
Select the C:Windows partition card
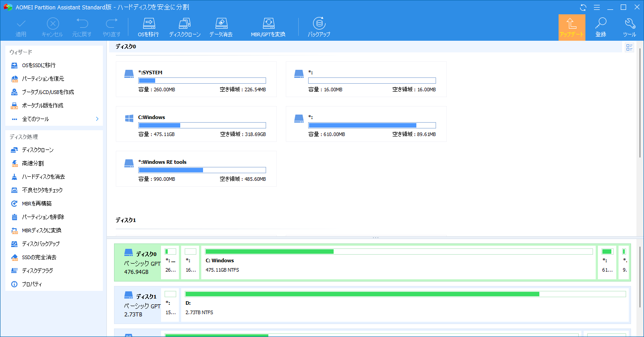coord(196,124)
